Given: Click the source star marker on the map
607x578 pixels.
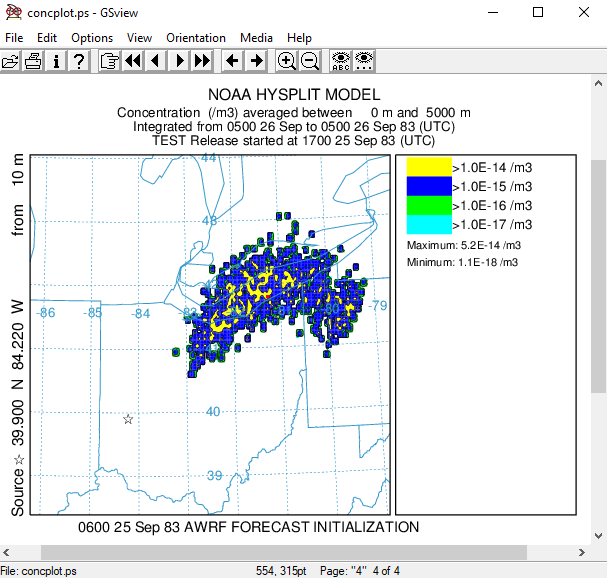Looking at the screenshot, I should point(128,419).
